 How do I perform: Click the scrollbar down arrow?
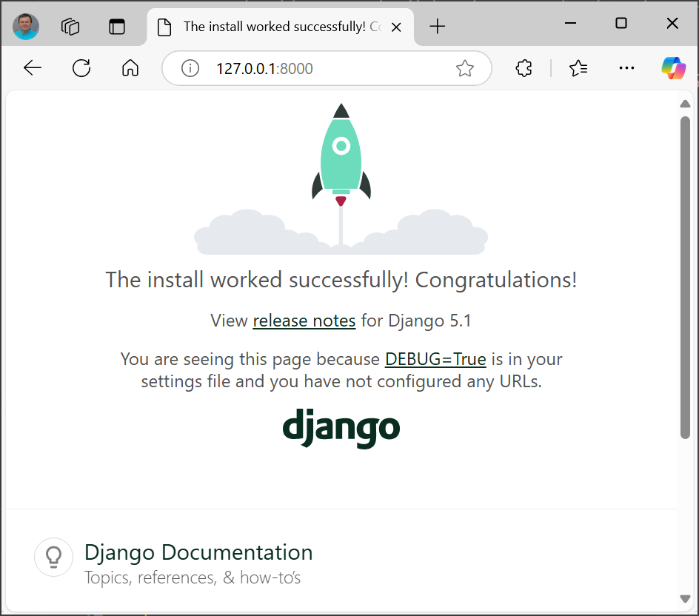[x=685, y=598]
